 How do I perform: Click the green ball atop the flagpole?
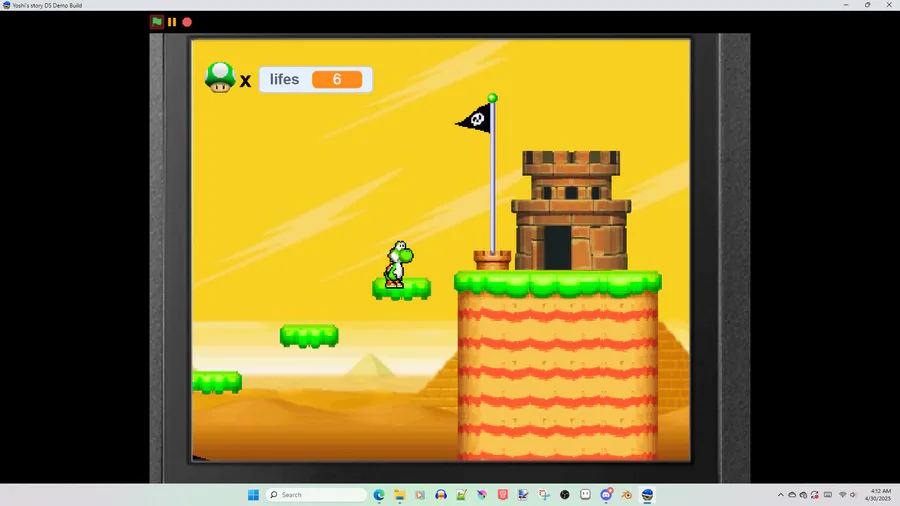492,98
